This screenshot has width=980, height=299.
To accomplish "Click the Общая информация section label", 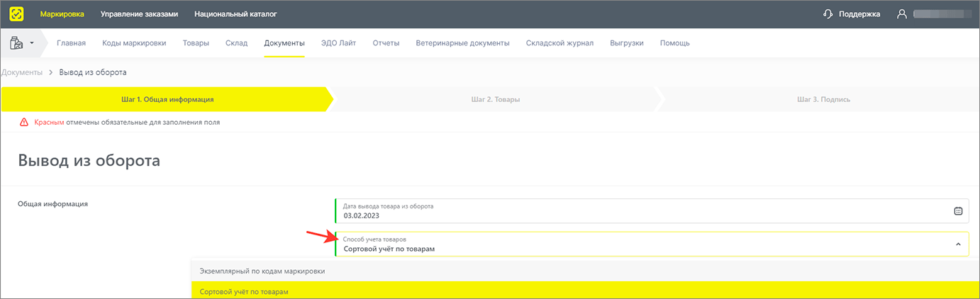I will [x=52, y=204].
